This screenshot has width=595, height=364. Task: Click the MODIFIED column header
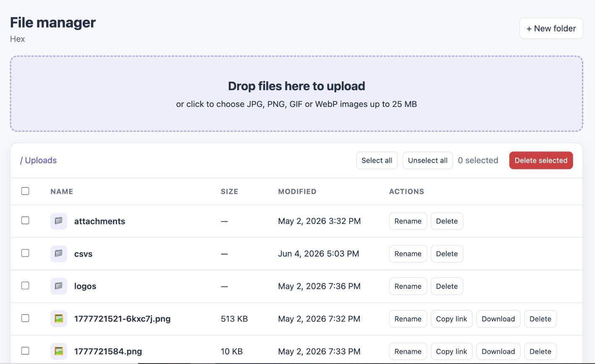coord(297,191)
